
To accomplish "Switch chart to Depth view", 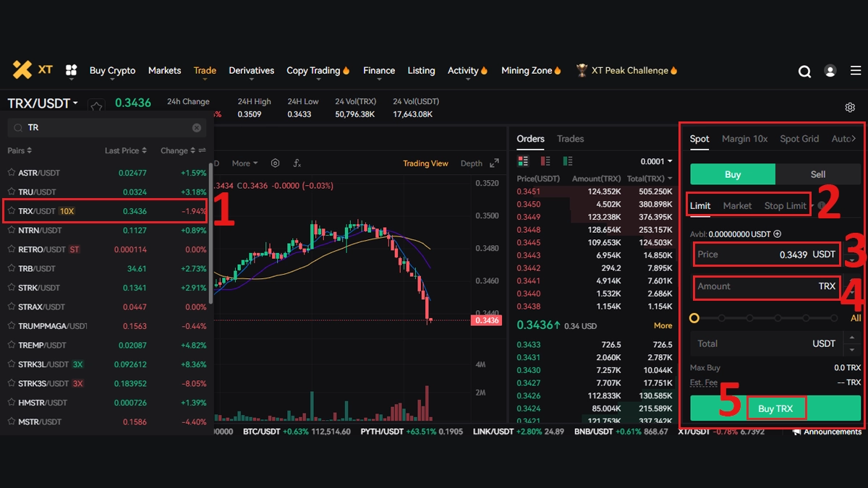I will pyautogui.click(x=472, y=163).
